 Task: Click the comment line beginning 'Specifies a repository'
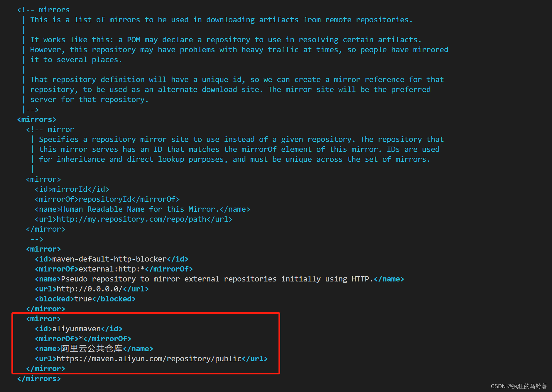[x=241, y=139]
